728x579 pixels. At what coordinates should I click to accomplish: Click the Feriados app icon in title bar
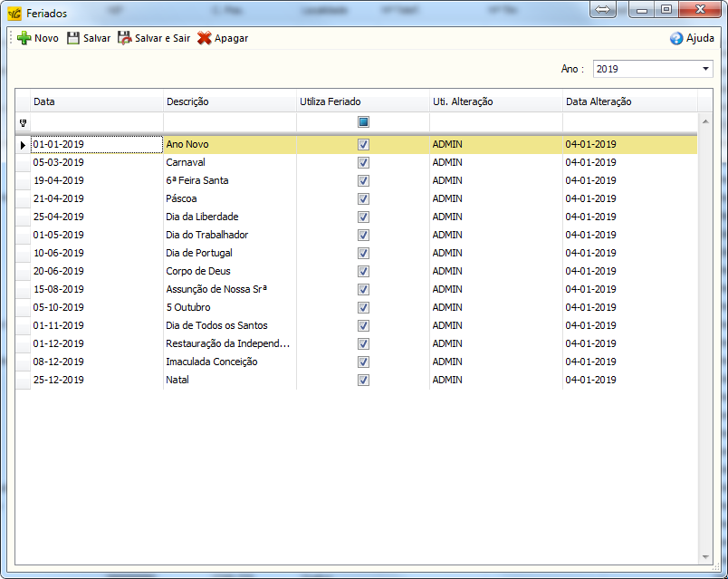14,14
